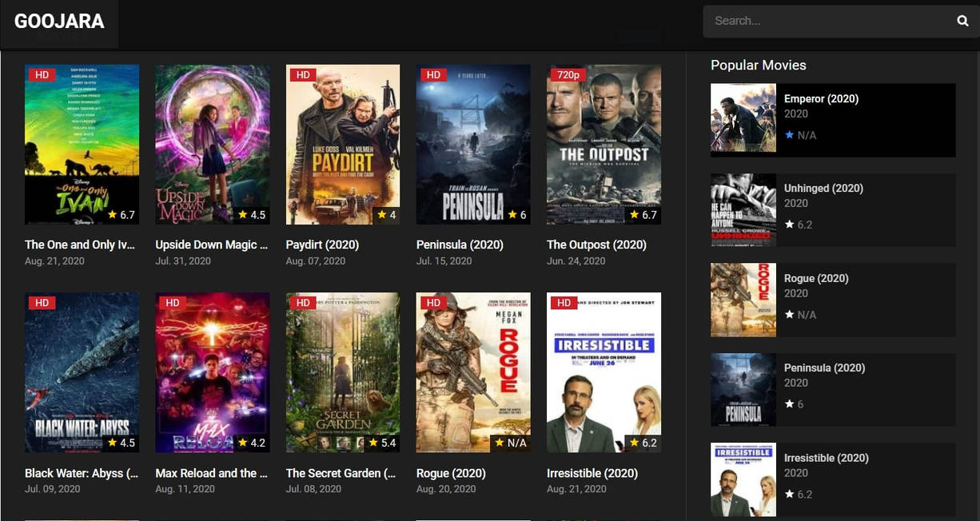Click 'Max Reload and the ...' title link

point(212,473)
